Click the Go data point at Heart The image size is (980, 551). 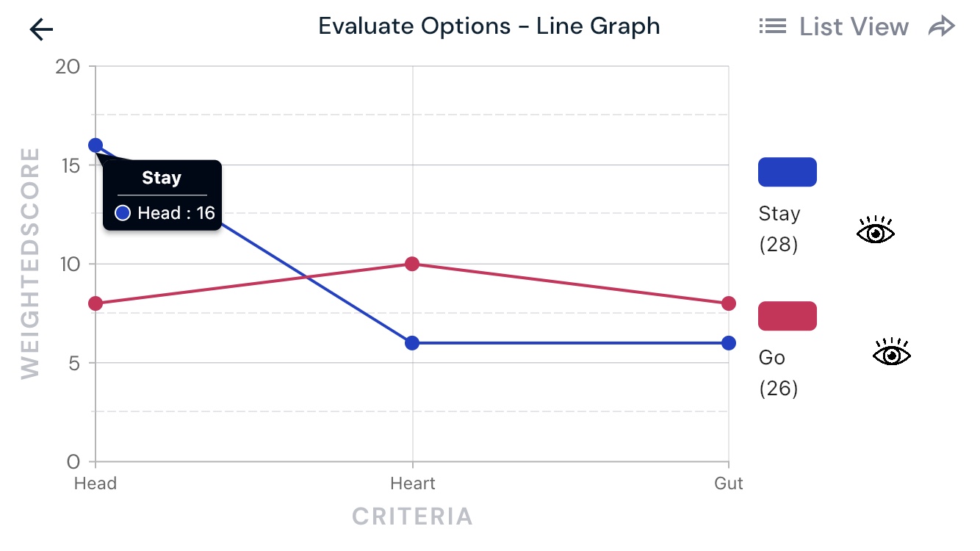(x=412, y=264)
